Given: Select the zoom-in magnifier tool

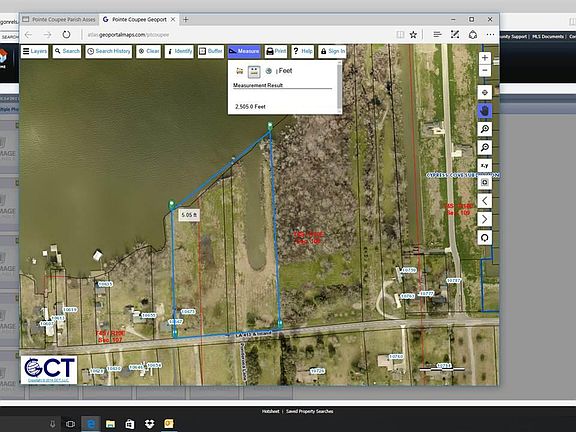Looking at the screenshot, I should click(x=485, y=129).
